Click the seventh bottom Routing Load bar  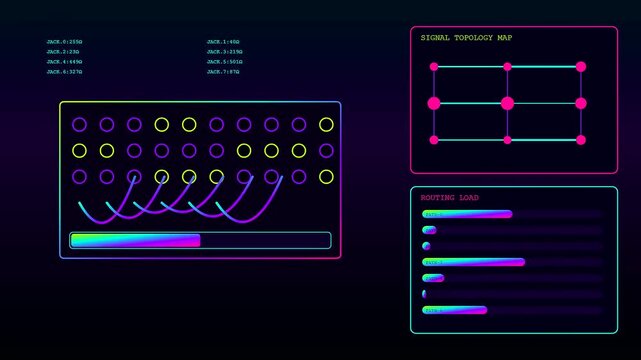pyautogui.click(x=455, y=310)
